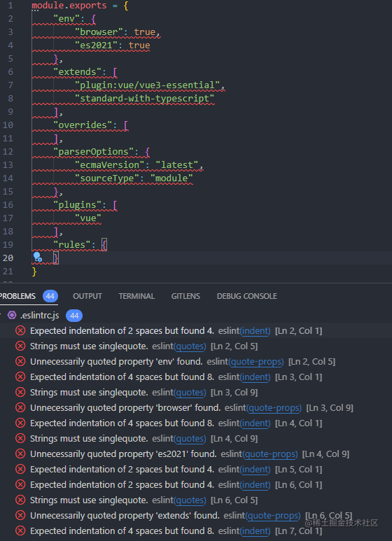
Task: Click error icon for indentation problem Ln 7, Col 1
Action: (x=20, y=531)
